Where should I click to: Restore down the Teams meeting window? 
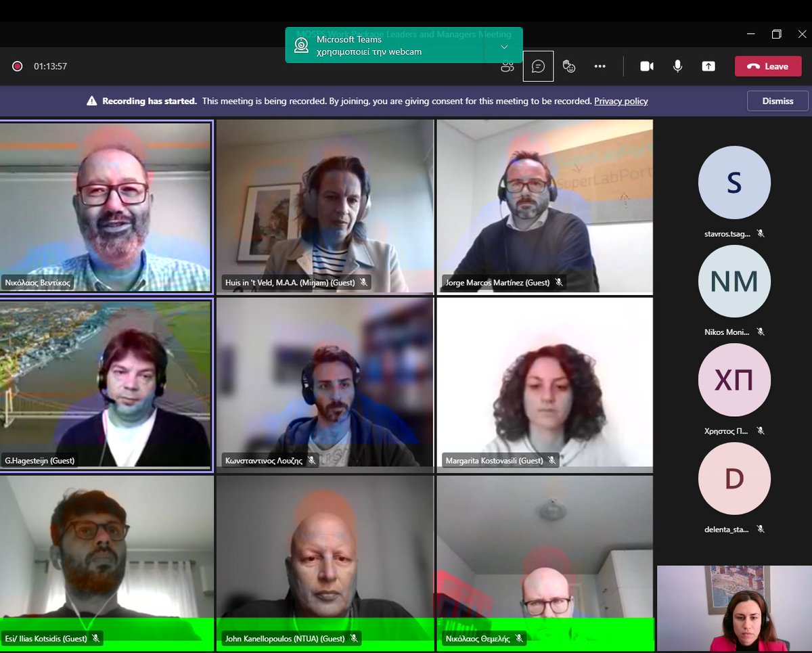tap(776, 34)
